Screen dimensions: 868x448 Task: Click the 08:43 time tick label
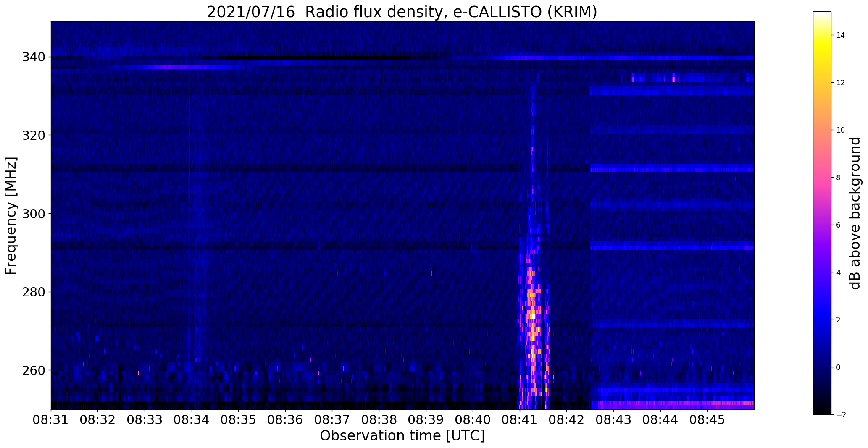613,419
